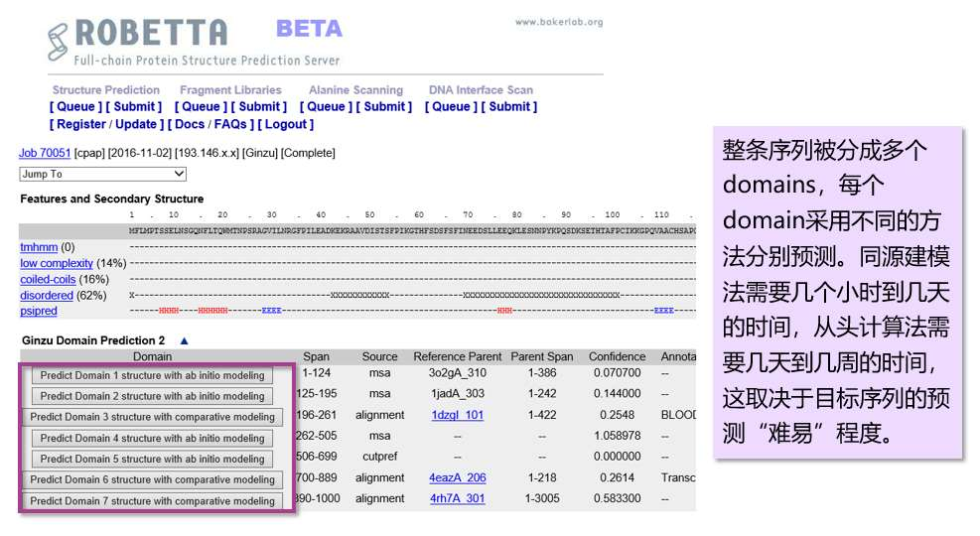
Task: Click the Structure Prediction heading
Action: click(106, 90)
